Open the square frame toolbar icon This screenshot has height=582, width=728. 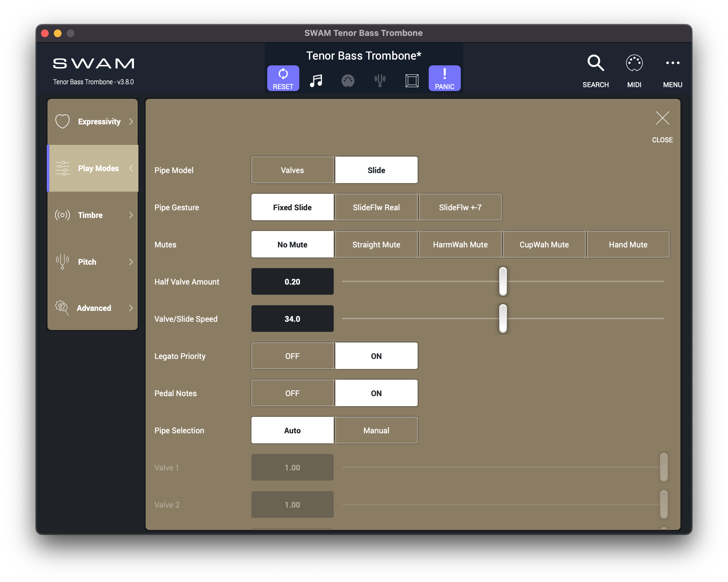pos(412,81)
